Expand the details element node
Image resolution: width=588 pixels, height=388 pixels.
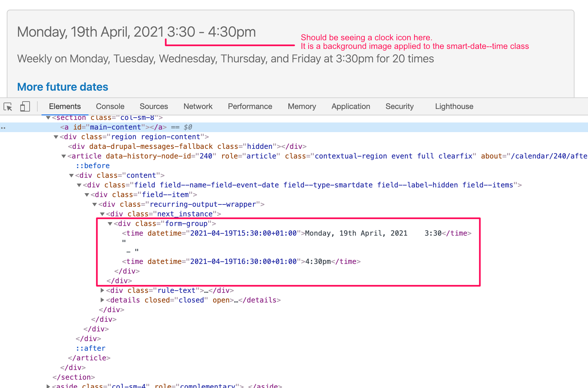[102, 300]
